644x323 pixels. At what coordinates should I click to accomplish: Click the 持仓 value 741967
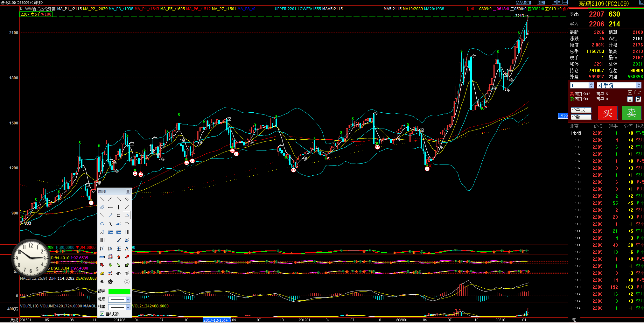[596, 70]
